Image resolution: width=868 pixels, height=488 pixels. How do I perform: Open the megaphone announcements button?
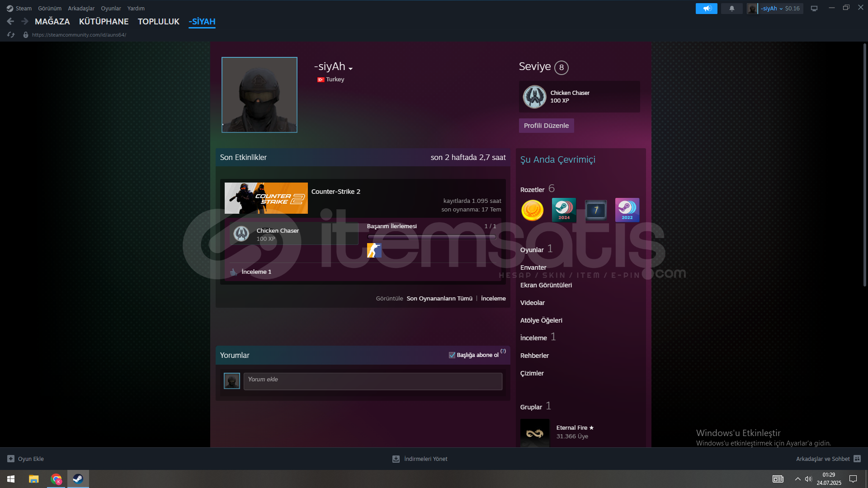tap(707, 8)
